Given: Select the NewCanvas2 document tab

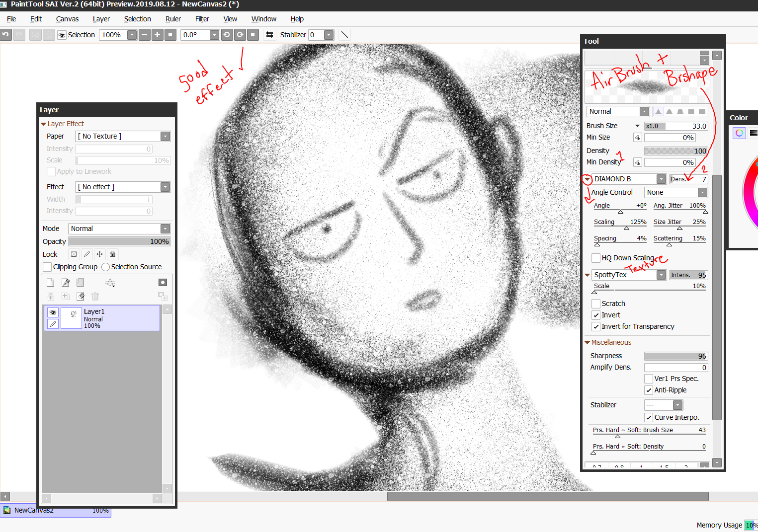Looking at the screenshot, I should (56, 510).
